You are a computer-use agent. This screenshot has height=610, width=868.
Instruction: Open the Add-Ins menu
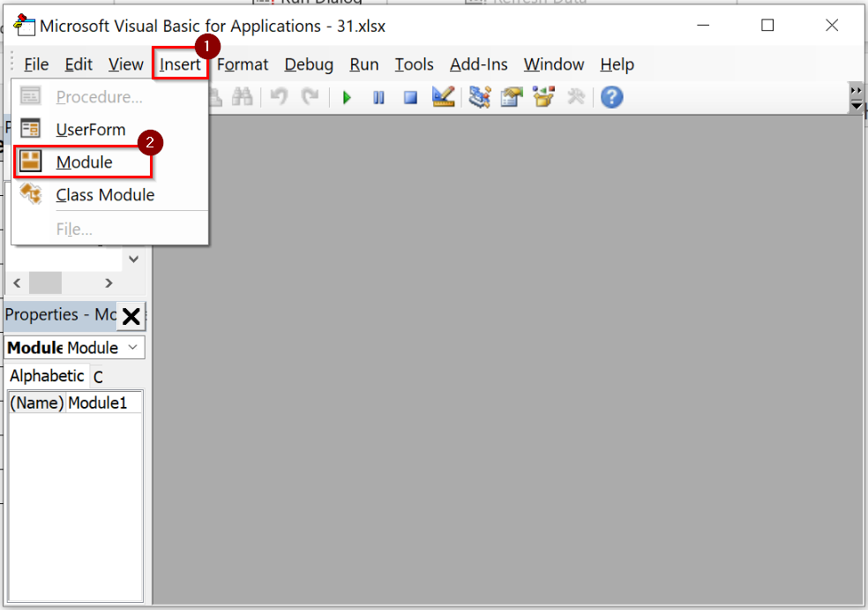point(479,64)
